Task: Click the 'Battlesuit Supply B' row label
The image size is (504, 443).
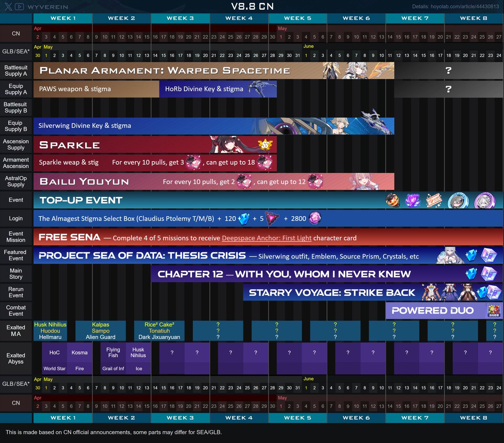Action: [16, 107]
